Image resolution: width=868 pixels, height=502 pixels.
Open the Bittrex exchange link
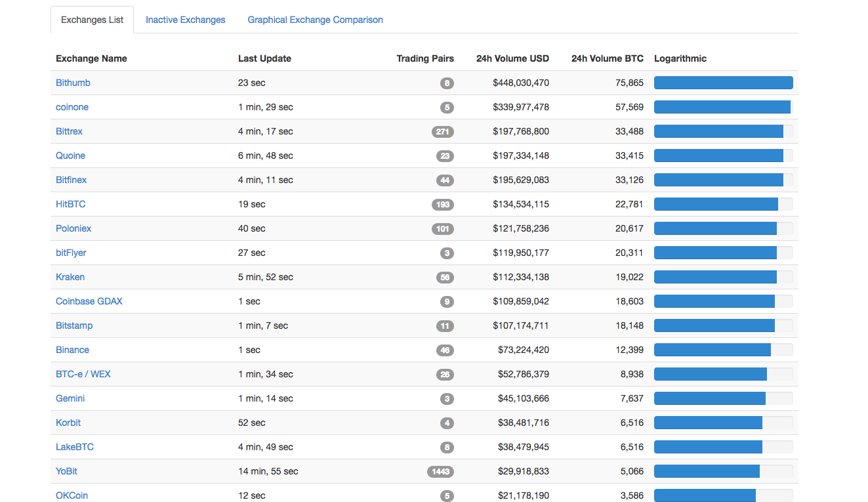[x=69, y=131]
